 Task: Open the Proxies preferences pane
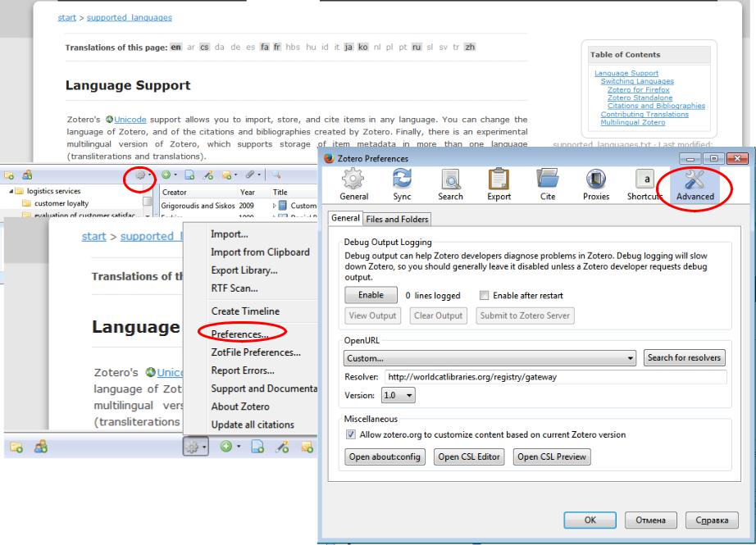click(x=596, y=184)
